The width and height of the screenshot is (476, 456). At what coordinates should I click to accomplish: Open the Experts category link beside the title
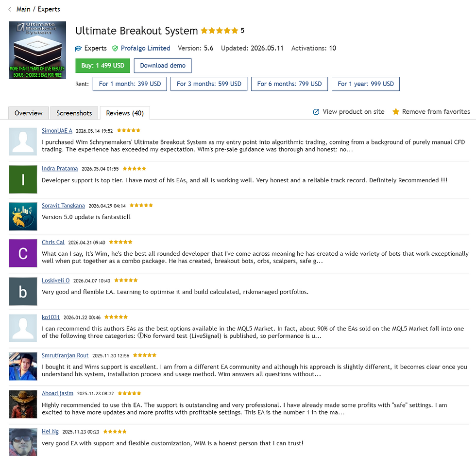[x=95, y=48]
